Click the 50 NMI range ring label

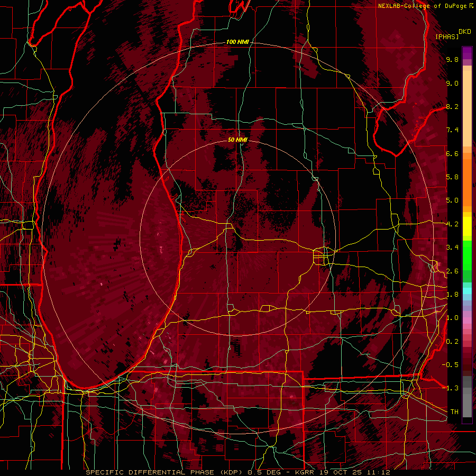coord(237,140)
